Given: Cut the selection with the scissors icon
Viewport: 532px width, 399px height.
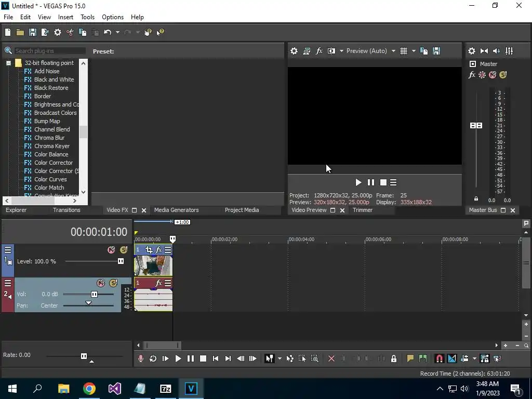Looking at the screenshot, I should coord(70,32).
